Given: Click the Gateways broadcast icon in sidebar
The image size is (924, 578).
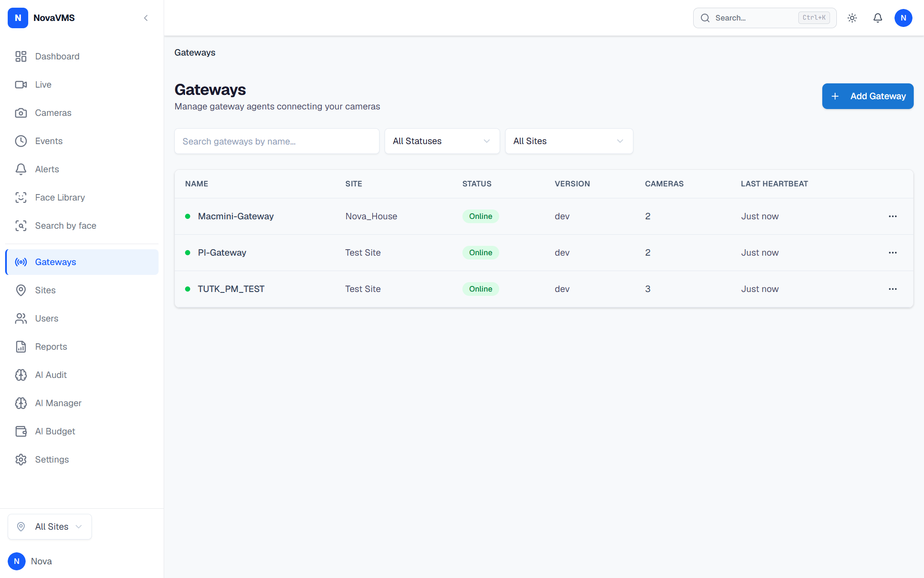Looking at the screenshot, I should point(21,262).
